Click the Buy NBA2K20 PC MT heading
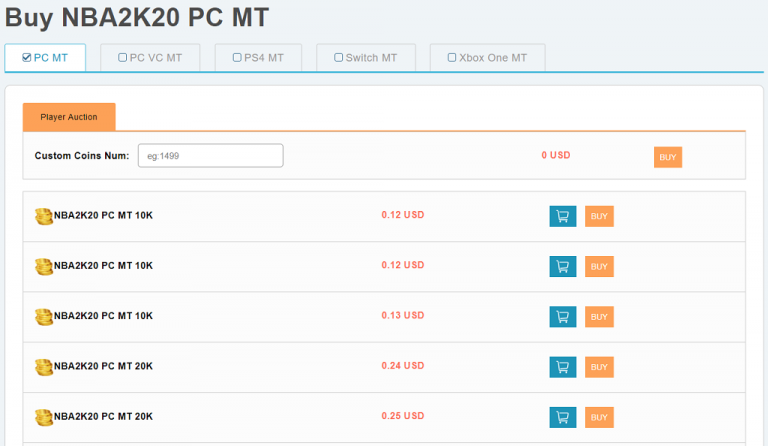This screenshot has width=768, height=446. [137, 18]
